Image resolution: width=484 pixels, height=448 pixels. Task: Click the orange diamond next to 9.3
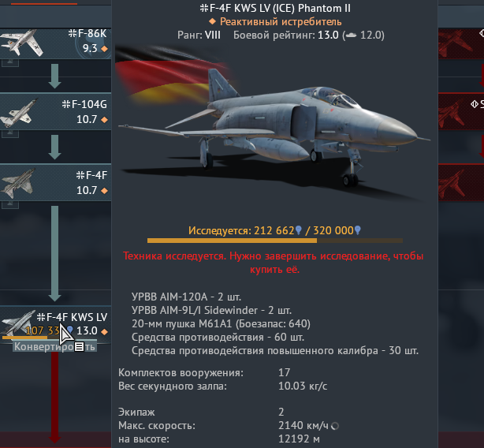click(104, 48)
